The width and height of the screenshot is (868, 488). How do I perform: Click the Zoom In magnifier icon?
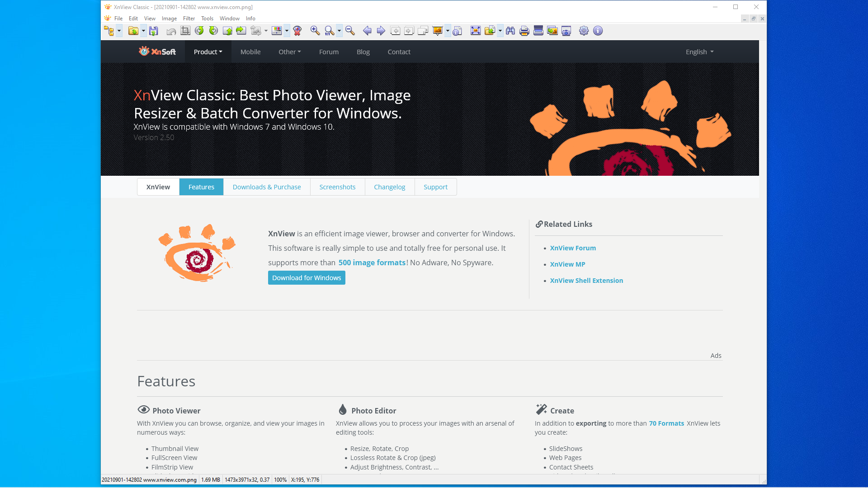(315, 31)
